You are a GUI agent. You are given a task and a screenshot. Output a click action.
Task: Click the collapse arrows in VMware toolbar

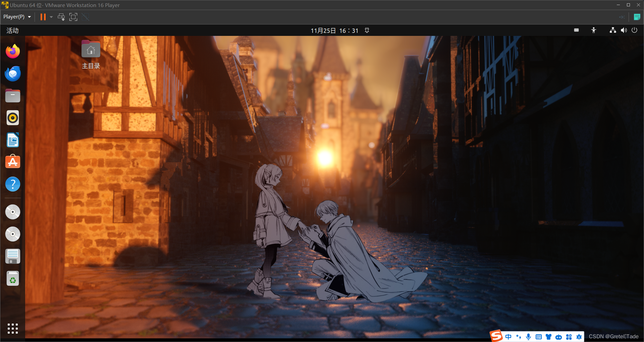pos(622,17)
